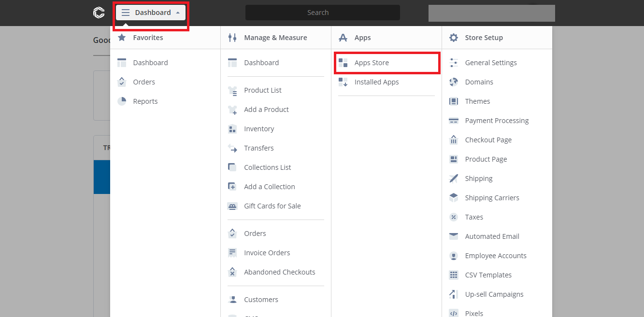This screenshot has width=644, height=317.
Task: Open Orders under Favorites
Action: coord(144,82)
